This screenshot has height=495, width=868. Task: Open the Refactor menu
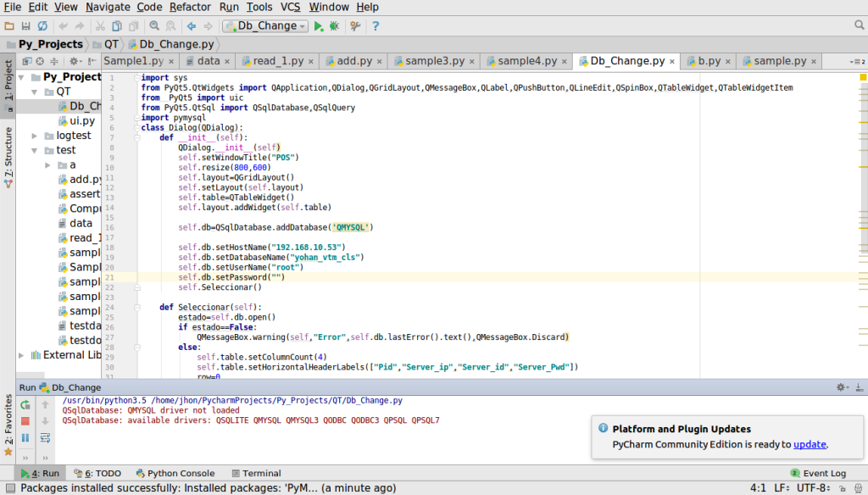click(x=190, y=7)
